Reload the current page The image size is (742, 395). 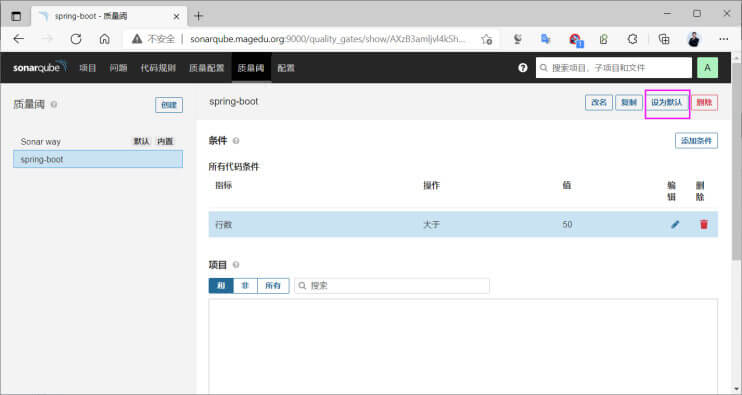click(76, 39)
